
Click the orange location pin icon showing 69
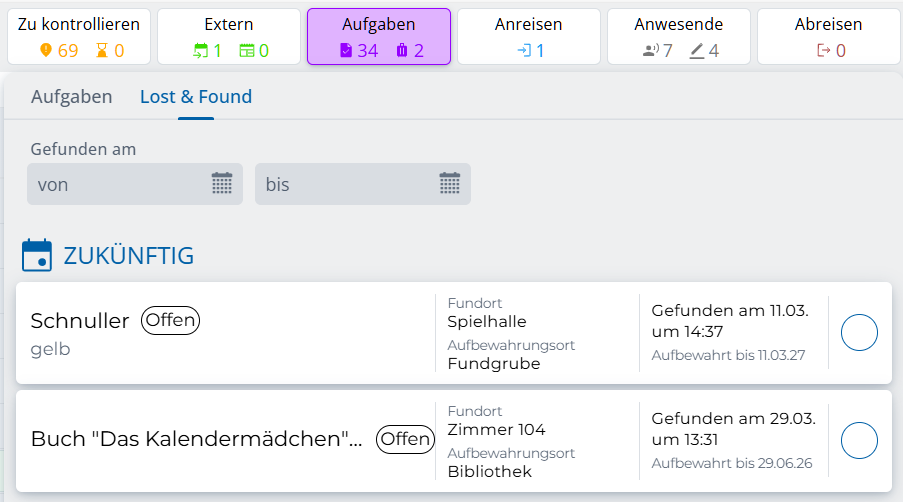[45, 50]
